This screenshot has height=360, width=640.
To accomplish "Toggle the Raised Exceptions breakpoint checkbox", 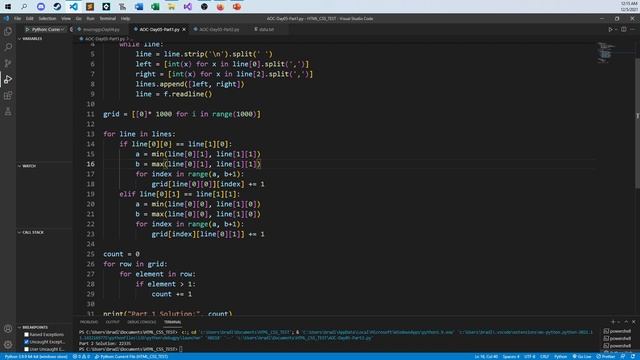I will pyautogui.click(x=27, y=335).
